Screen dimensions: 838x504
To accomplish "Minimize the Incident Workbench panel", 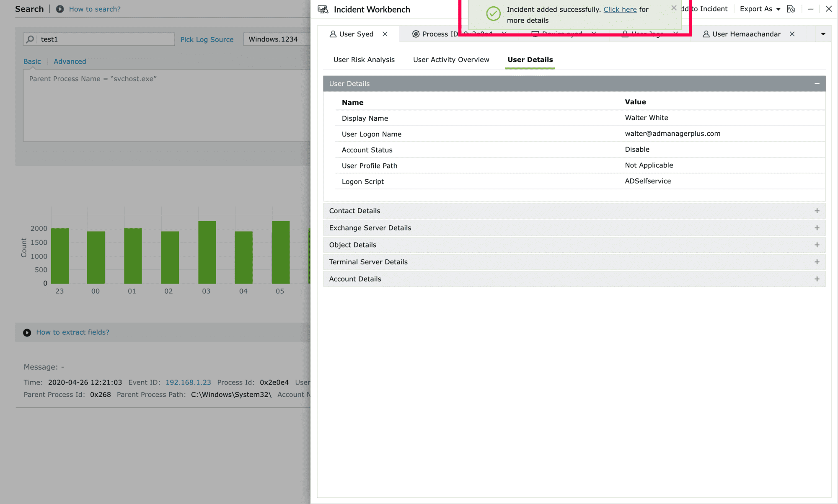I will 810,9.
